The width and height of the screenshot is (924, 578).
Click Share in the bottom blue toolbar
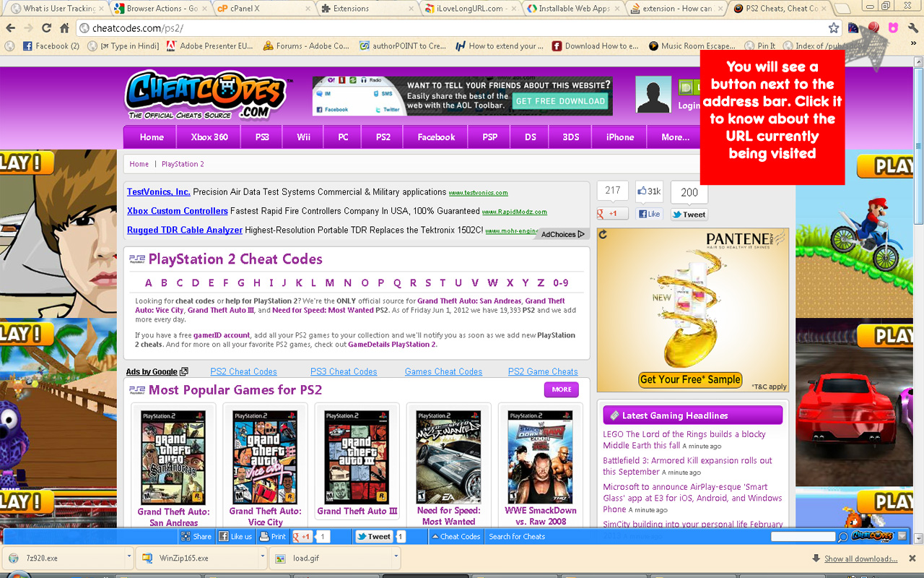[197, 537]
